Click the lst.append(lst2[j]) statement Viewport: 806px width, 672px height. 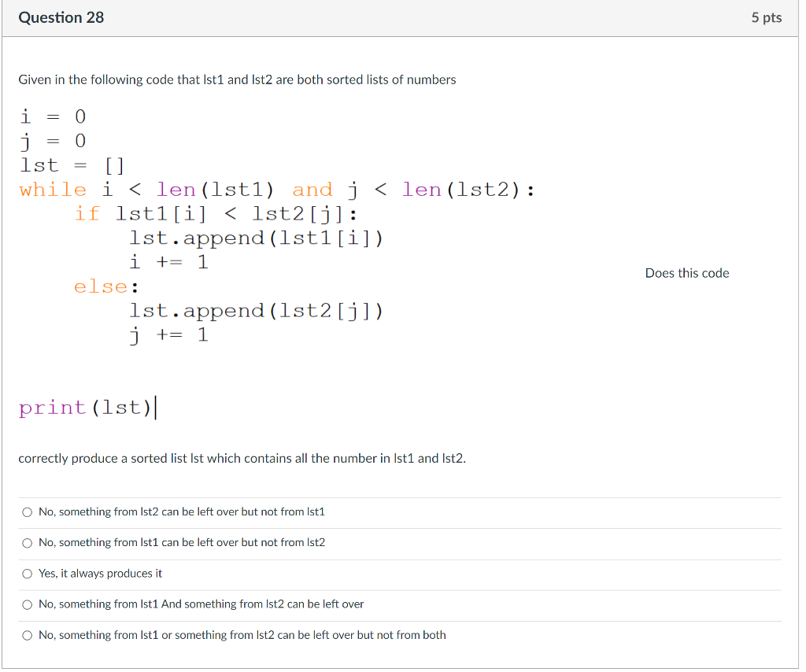(257, 310)
